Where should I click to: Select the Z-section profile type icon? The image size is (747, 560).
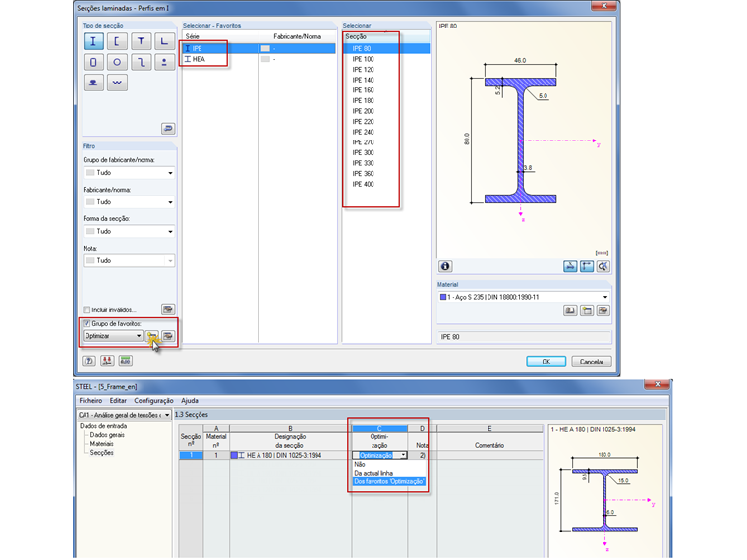(141, 62)
